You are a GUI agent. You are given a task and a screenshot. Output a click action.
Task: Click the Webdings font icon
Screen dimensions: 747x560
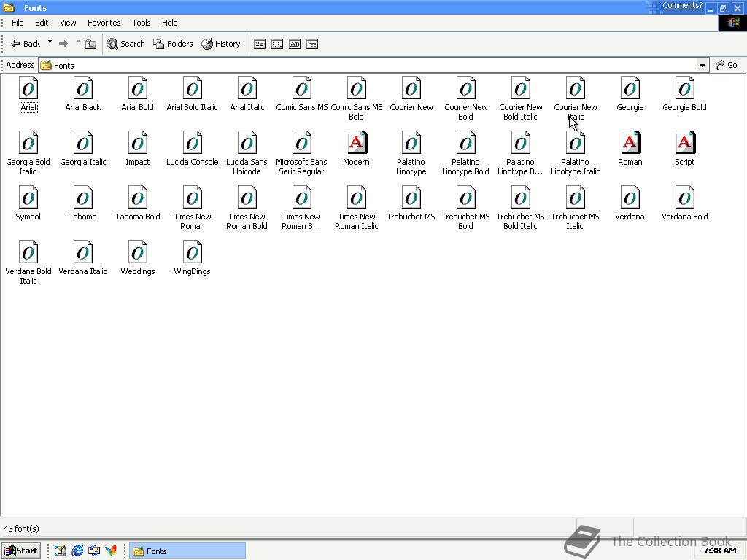click(x=138, y=252)
